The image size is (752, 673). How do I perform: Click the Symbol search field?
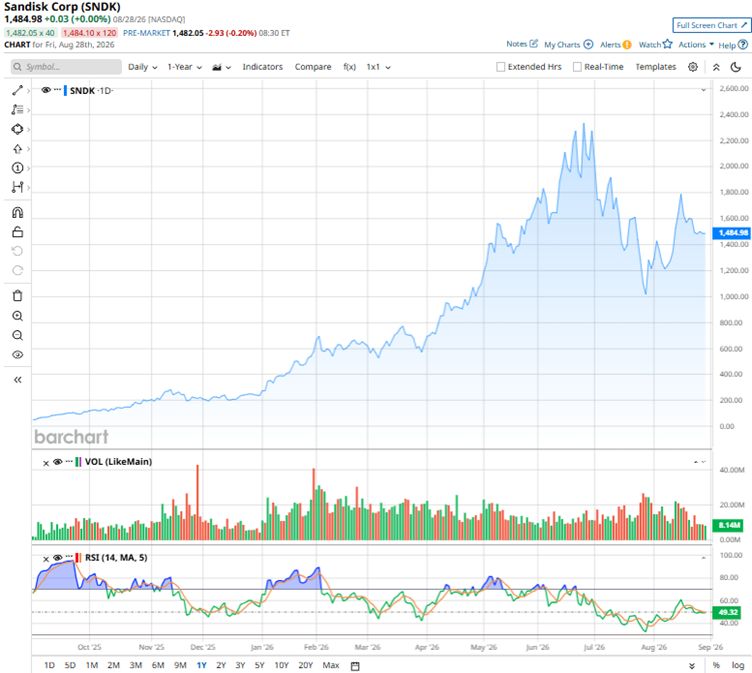point(66,67)
